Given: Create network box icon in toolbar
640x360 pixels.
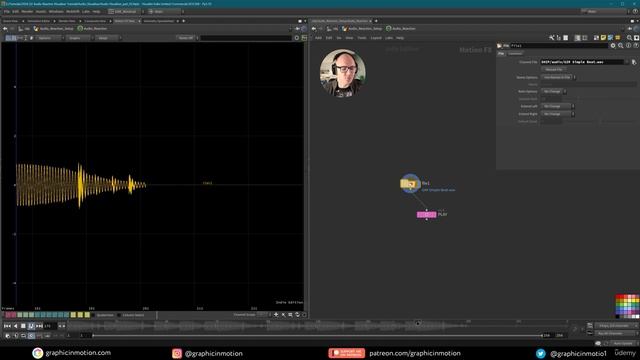Looking at the screenshot, I should coord(596,38).
